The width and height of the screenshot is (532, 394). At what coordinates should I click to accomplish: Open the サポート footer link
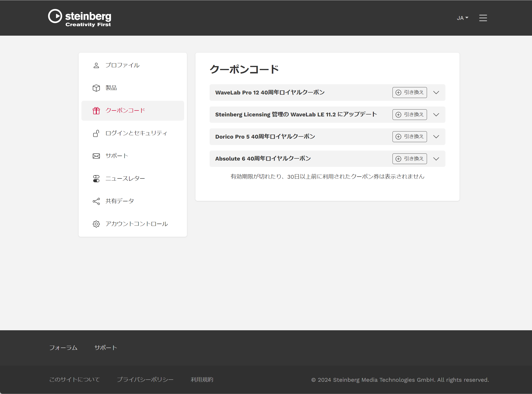click(106, 348)
